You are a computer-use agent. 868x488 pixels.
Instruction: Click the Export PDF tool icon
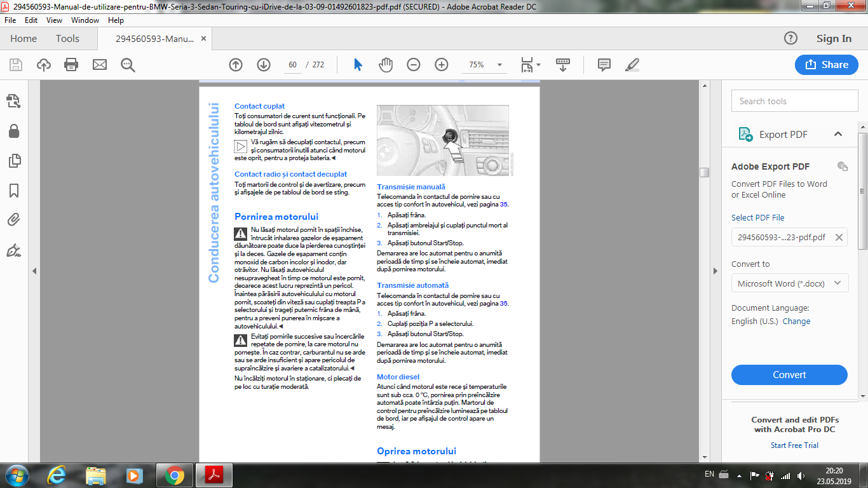point(745,134)
